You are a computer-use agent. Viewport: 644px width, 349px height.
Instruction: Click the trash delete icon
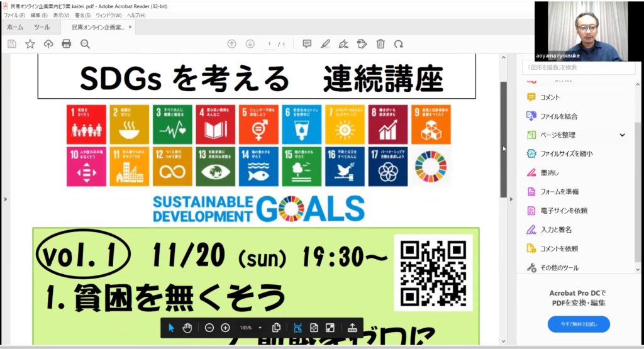(x=380, y=44)
